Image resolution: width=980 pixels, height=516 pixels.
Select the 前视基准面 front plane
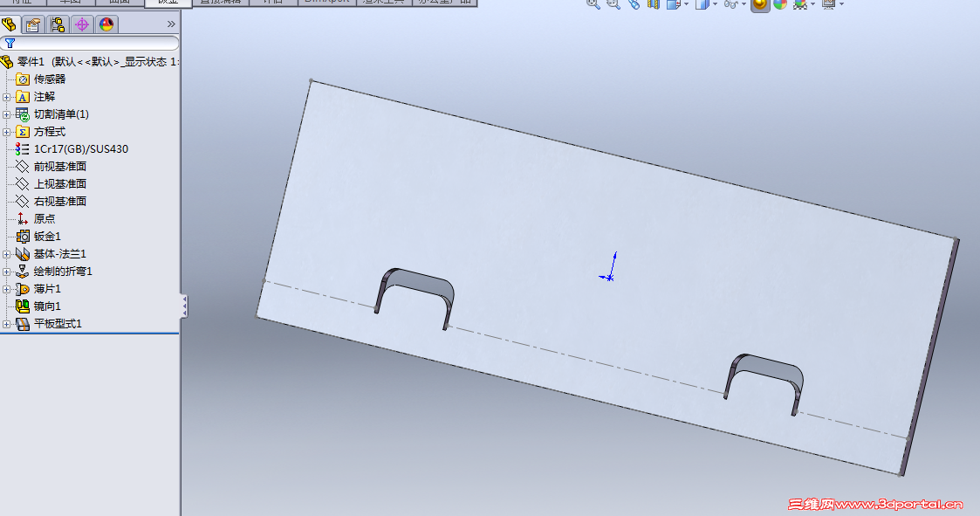coord(51,167)
